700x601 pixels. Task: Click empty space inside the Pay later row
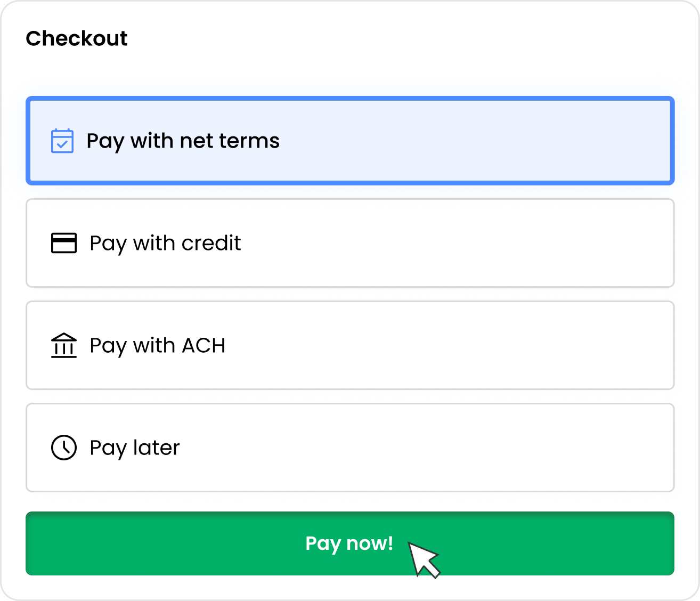coord(426,448)
